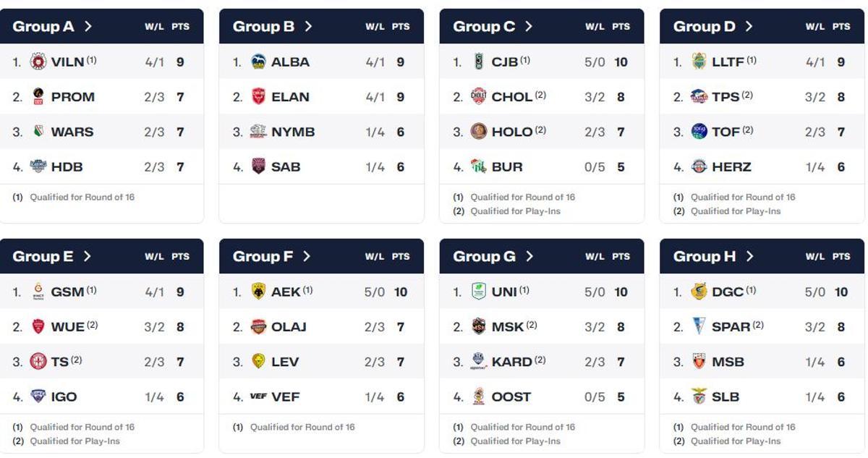Select the DGC club logo in Group H
Screen dimensions: 868x458
[x=699, y=292]
